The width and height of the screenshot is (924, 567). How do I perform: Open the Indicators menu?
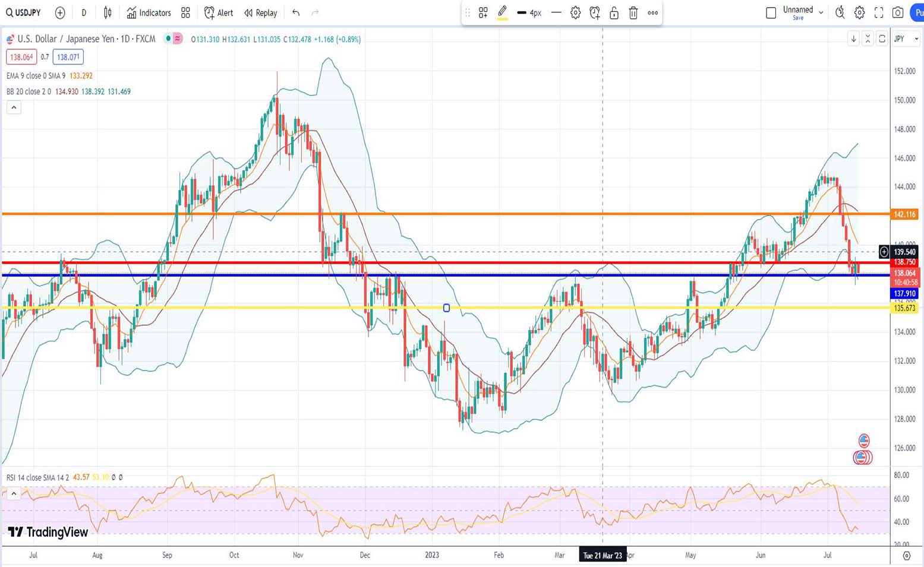pos(149,12)
